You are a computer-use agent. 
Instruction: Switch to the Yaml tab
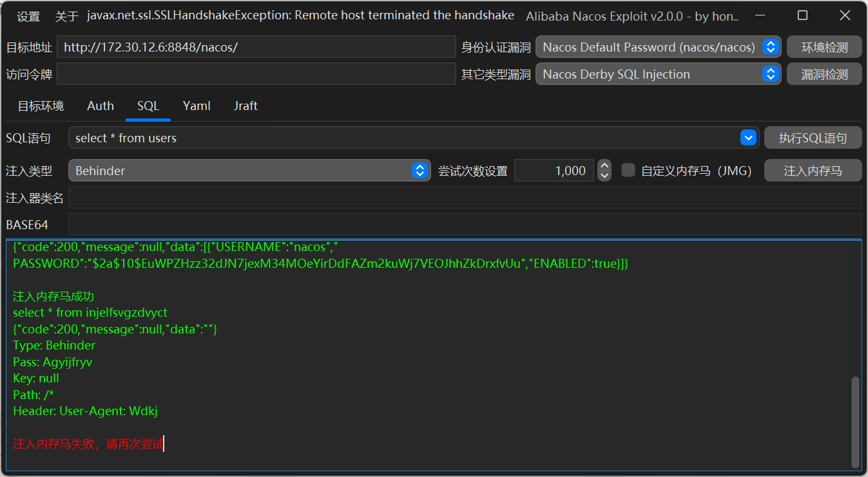(x=197, y=106)
